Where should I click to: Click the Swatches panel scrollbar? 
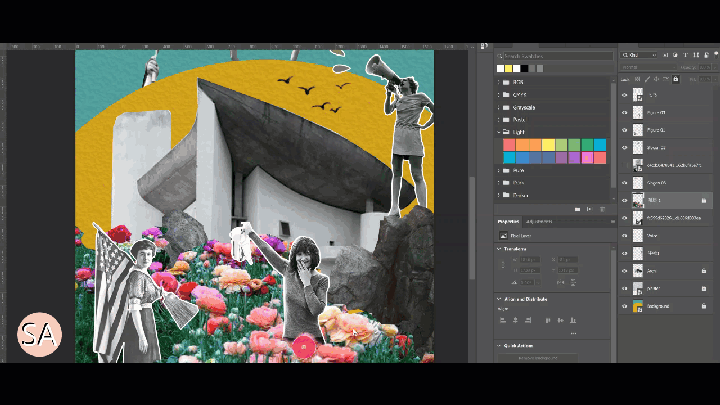pos(613,133)
